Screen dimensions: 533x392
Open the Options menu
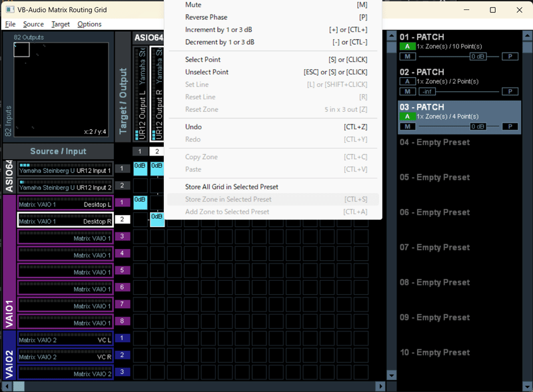coord(89,24)
